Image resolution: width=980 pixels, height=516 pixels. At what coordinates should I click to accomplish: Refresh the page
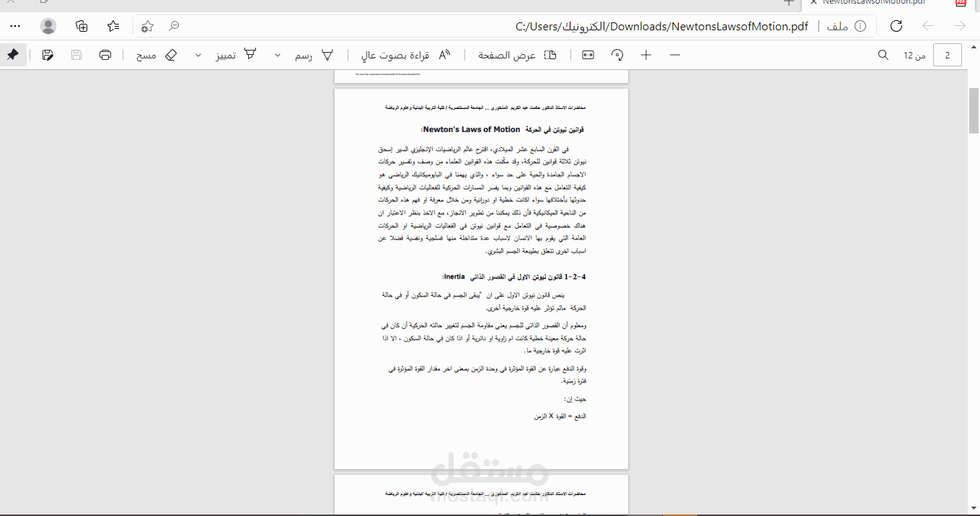(x=896, y=26)
